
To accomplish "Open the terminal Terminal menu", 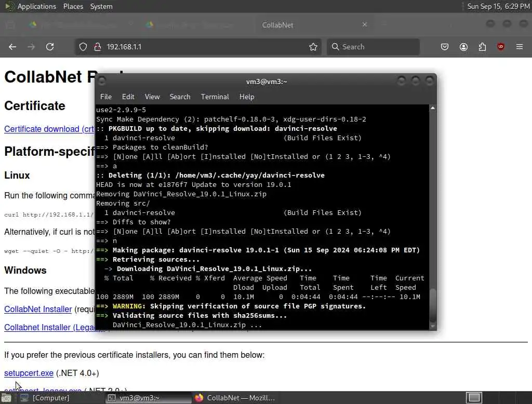I will pyautogui.click(x=215, y=97).
